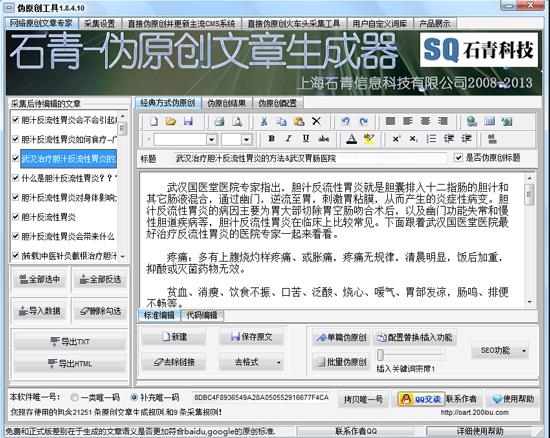
Task: Toggle italic formatting
Action: coord(288,139)
